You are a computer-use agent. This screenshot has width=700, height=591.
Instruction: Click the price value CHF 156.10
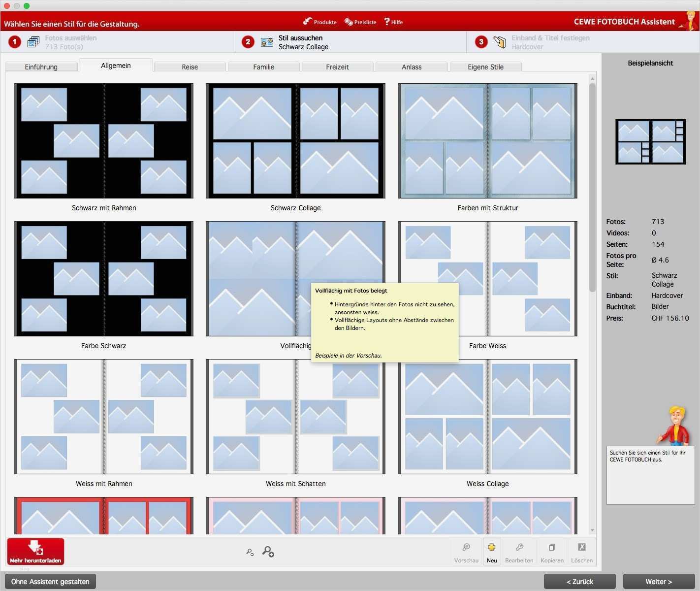pyautogui.click(x=670, y=318)
